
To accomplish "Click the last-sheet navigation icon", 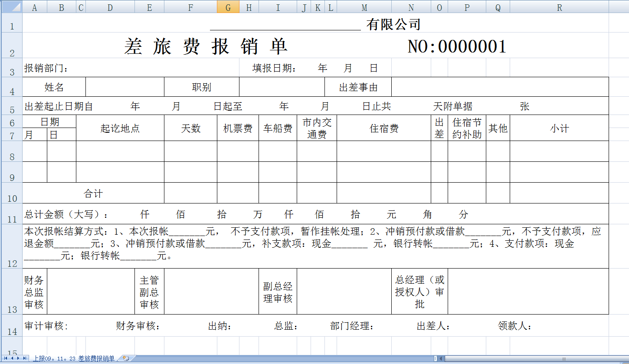I will pos(24,358).
